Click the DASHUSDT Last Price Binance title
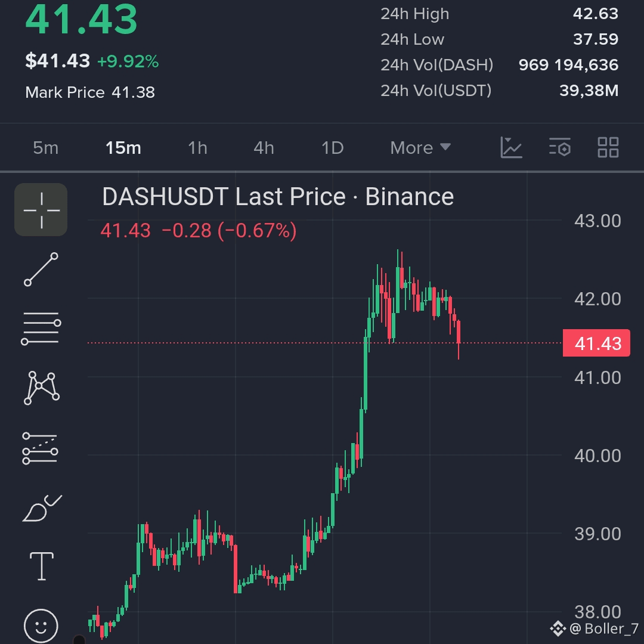This screenshot has height=644, width=644. click(278, 196)
